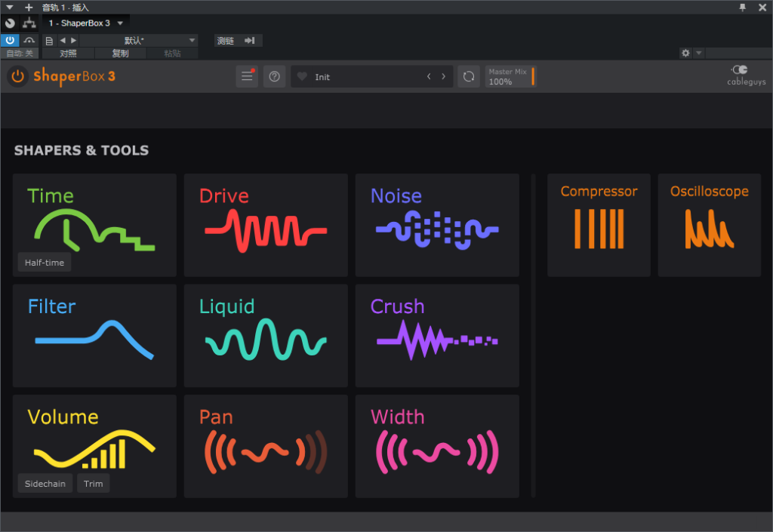
Task: Click the routing tree icon
Action: point(29,23)
